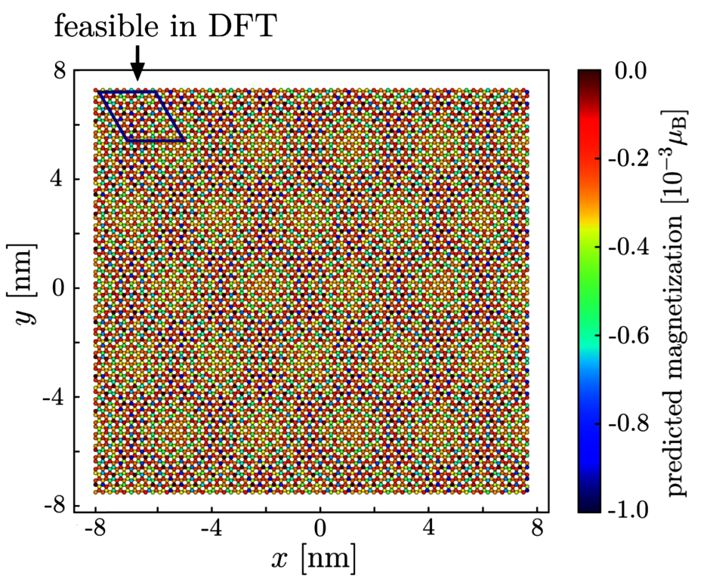Click the colorbar tick value -0.4

click(628, 247)
